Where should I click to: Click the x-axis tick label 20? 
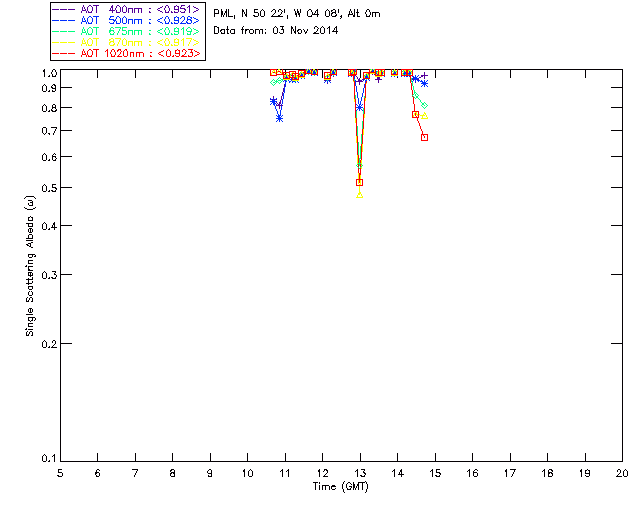pos(622,474)
